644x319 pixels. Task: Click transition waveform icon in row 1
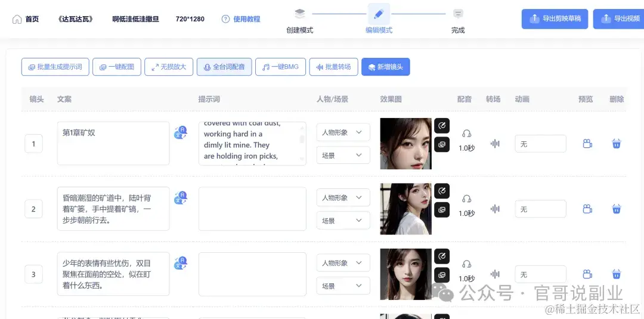coord(495,144)
